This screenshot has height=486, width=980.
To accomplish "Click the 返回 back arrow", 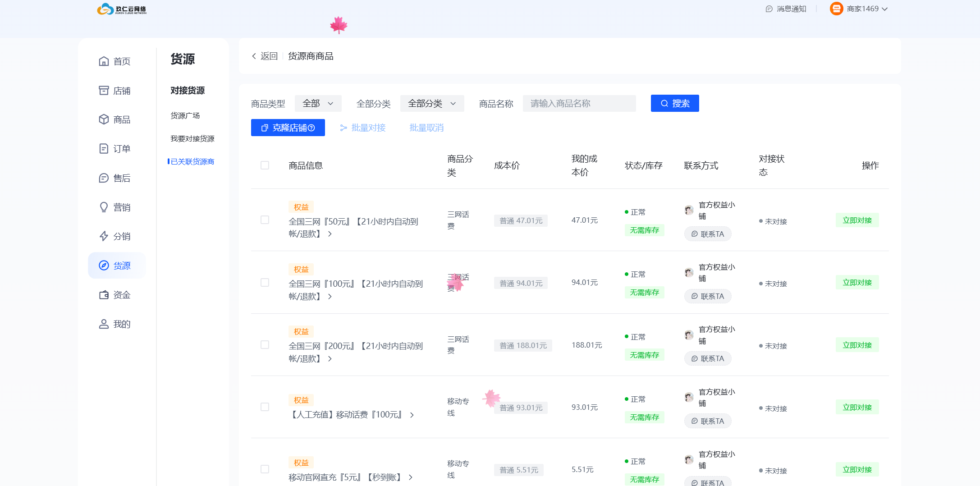I will coord(254,56).
